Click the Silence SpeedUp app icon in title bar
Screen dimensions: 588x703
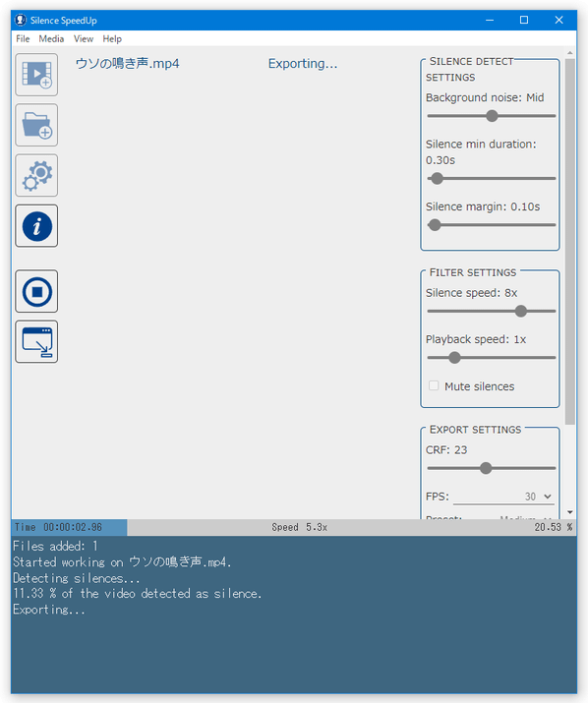pos(21,21)
